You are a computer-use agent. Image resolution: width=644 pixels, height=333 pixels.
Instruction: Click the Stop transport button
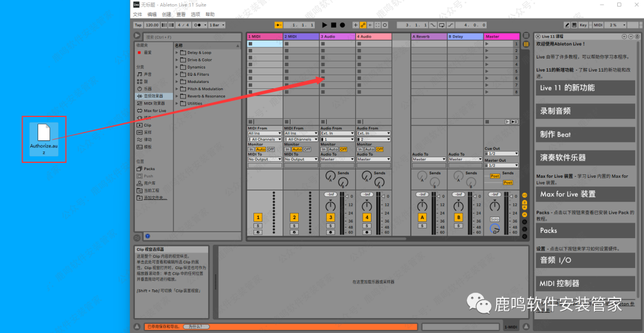334,25
